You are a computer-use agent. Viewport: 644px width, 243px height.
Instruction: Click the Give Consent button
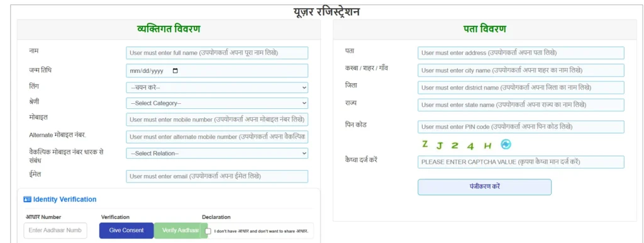pyautogui.click(x=126, y=230)
